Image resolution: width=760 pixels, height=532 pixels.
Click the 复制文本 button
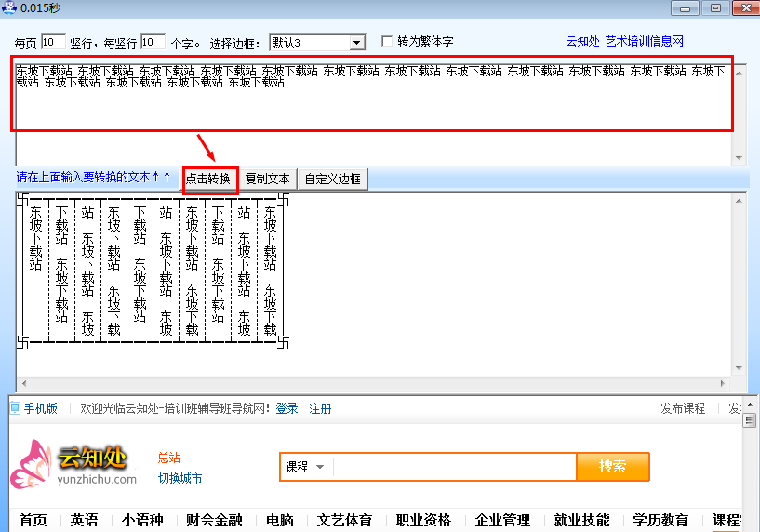[268, 179]
